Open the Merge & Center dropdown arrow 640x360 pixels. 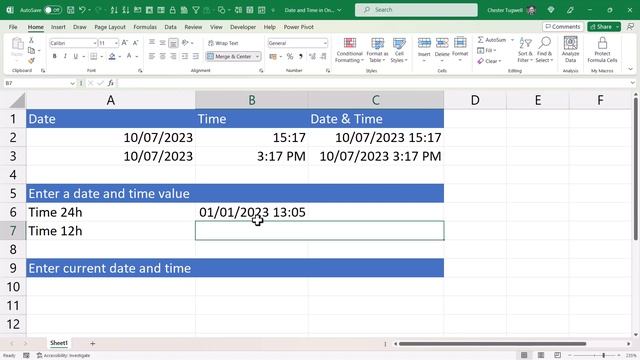(258, 56)
